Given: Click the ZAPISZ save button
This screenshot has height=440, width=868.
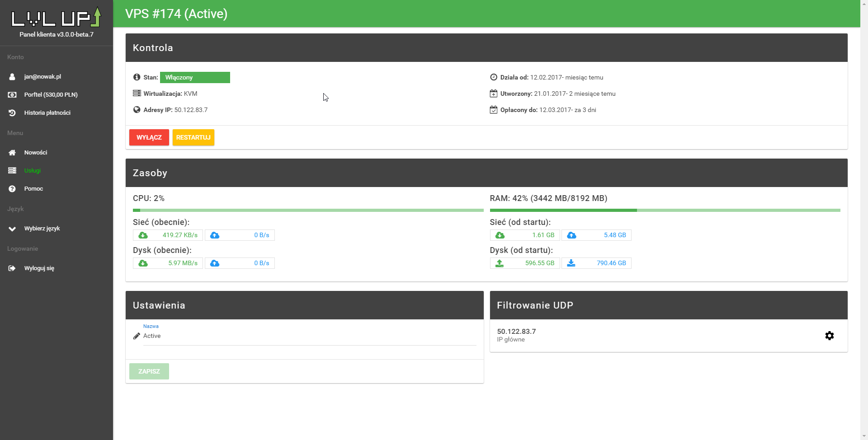Looking at the screenshot, I should [x=149, y=371].
